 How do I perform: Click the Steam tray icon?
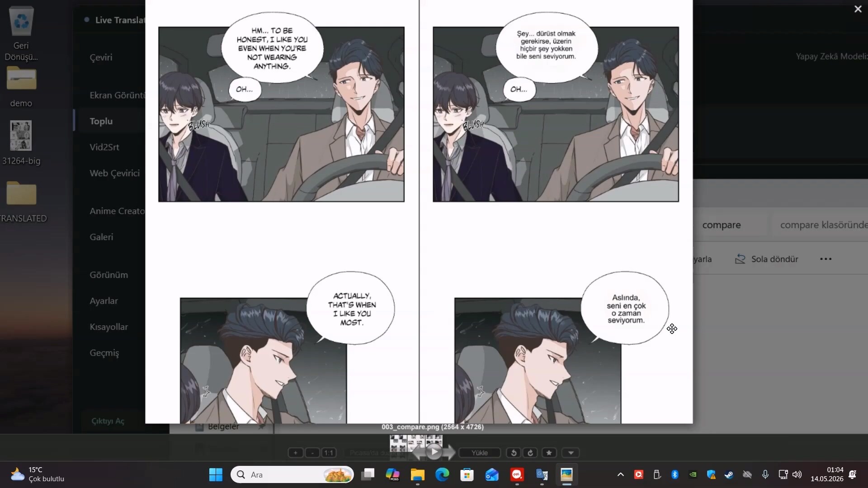[x=729, y=474]
